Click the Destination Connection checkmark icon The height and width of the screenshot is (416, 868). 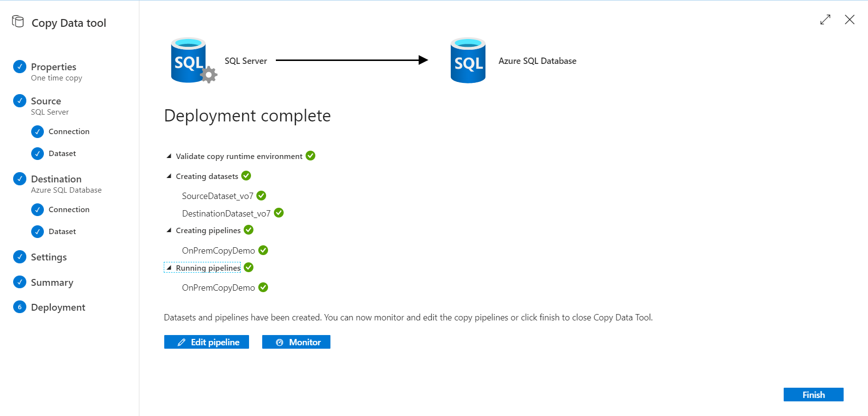point(38,210)
